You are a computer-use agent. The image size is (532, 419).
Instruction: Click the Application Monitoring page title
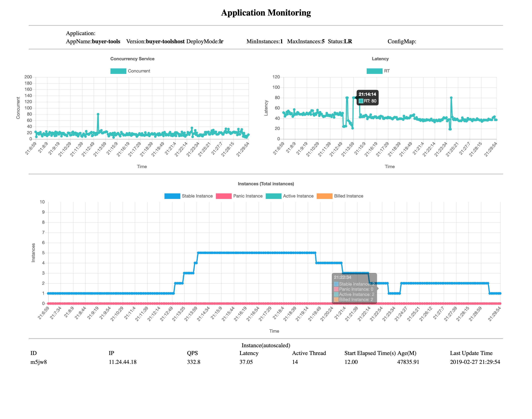point(266,13)
